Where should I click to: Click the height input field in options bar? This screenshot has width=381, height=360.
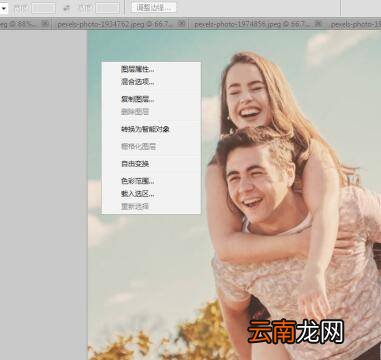tap(108, 8)
